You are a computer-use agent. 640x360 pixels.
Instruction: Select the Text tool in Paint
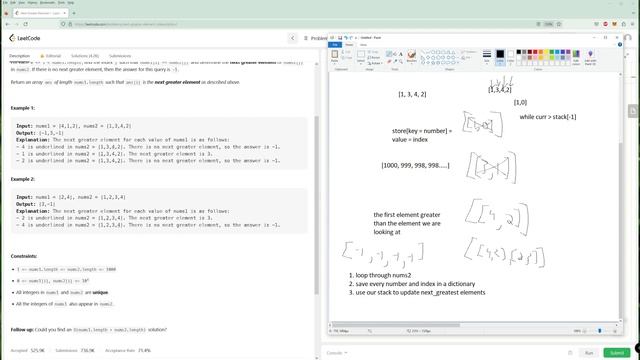(400, 54)
